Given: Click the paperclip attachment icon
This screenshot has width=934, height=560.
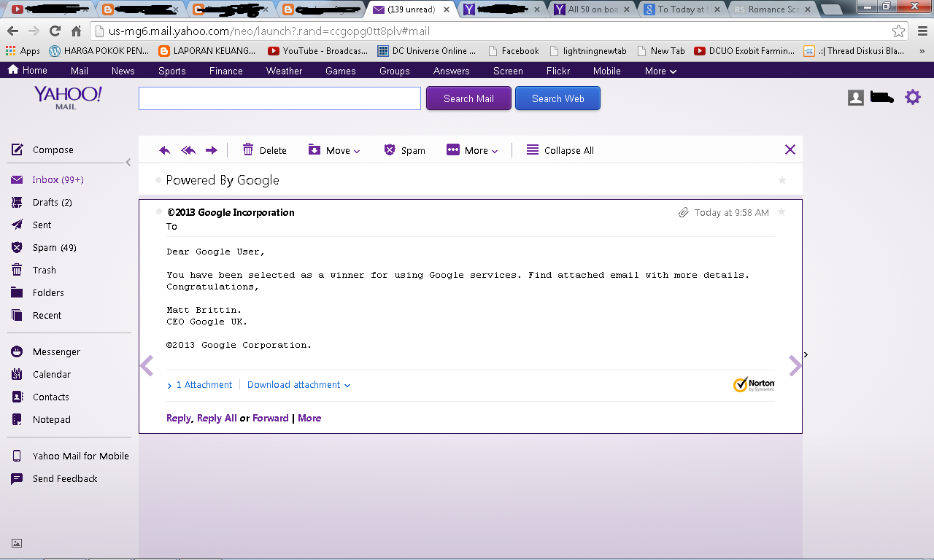Looking at the screenshot, I should (x=684, y=213).
